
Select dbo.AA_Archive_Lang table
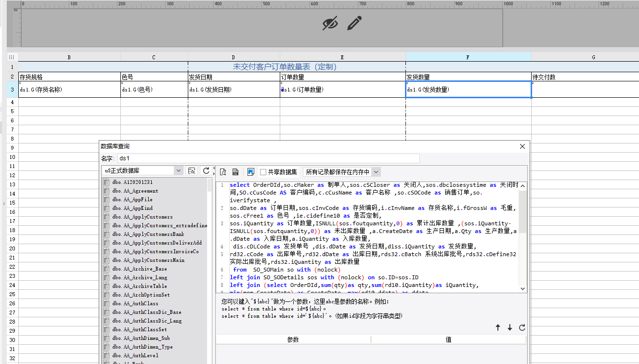[140, 278]
